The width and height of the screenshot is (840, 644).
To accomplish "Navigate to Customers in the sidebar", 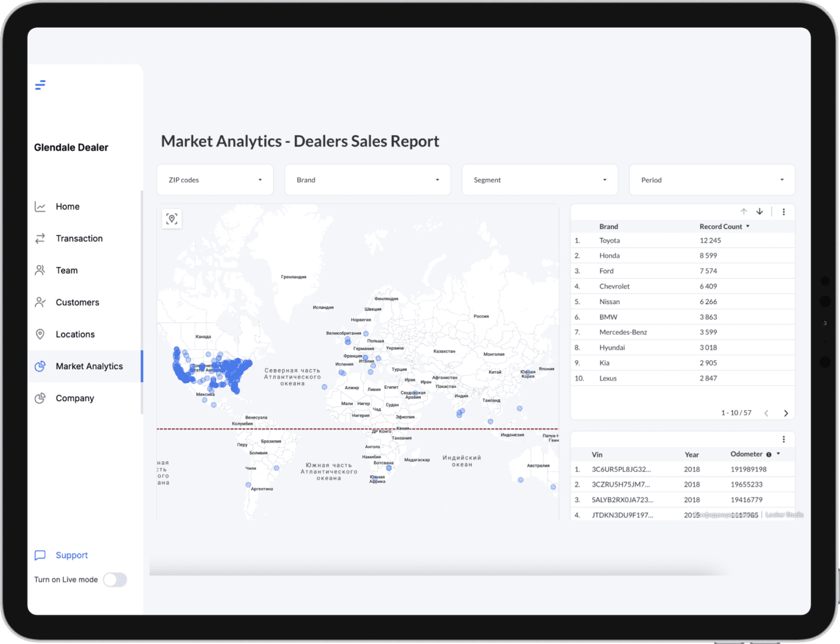I will [x=77, y=302].
